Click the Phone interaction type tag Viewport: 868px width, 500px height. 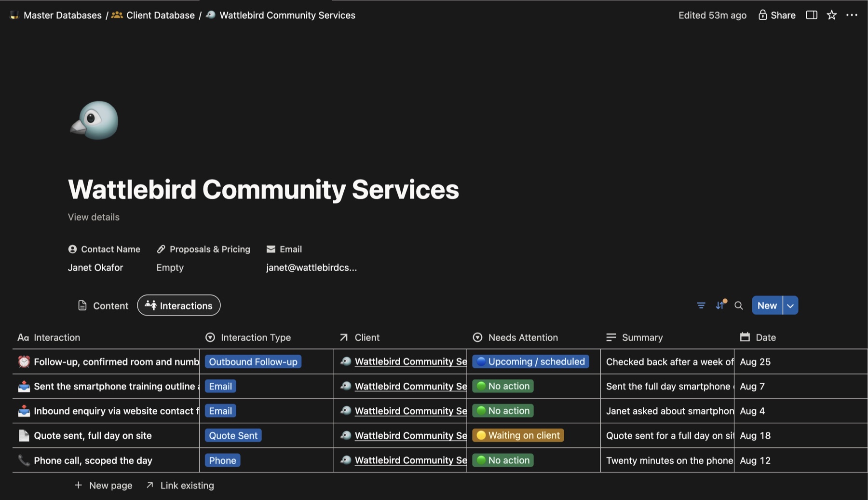(223, 460)
